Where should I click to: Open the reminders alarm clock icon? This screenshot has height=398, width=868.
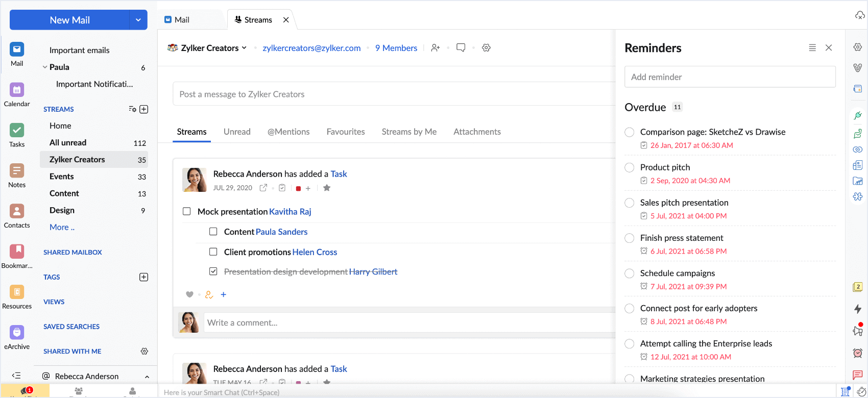pyautogui.click(x=858, y=353)
